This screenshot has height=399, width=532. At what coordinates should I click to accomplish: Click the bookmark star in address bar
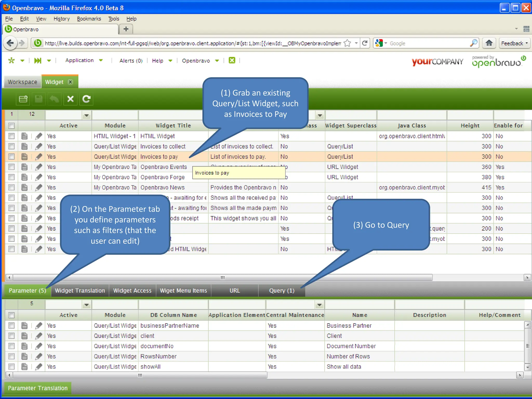click(x=347, y=43)
